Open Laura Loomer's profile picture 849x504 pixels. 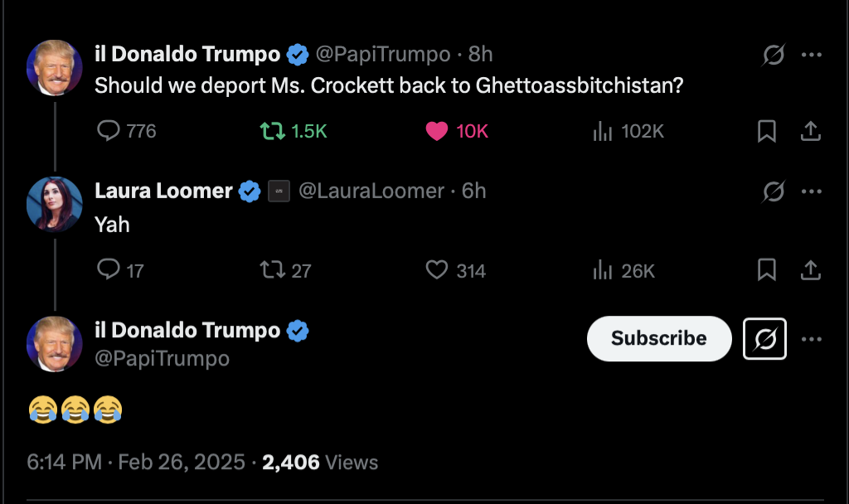point(55,204)
